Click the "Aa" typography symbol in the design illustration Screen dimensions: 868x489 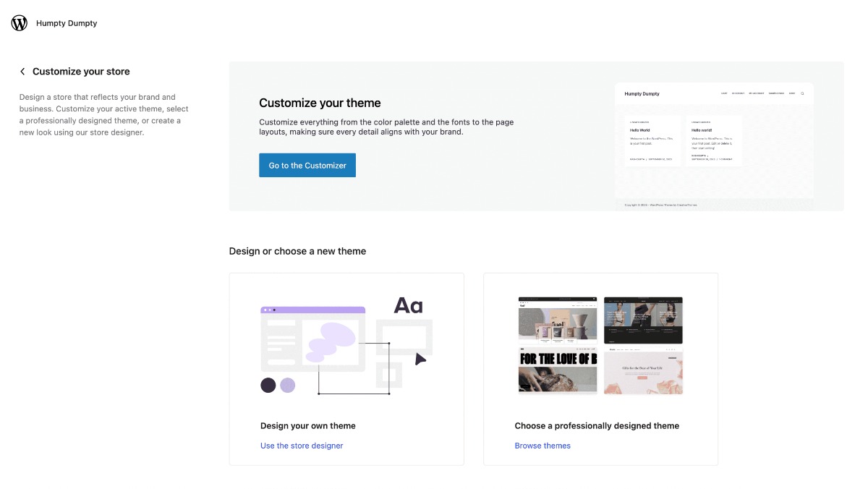(x=408, y=305)
